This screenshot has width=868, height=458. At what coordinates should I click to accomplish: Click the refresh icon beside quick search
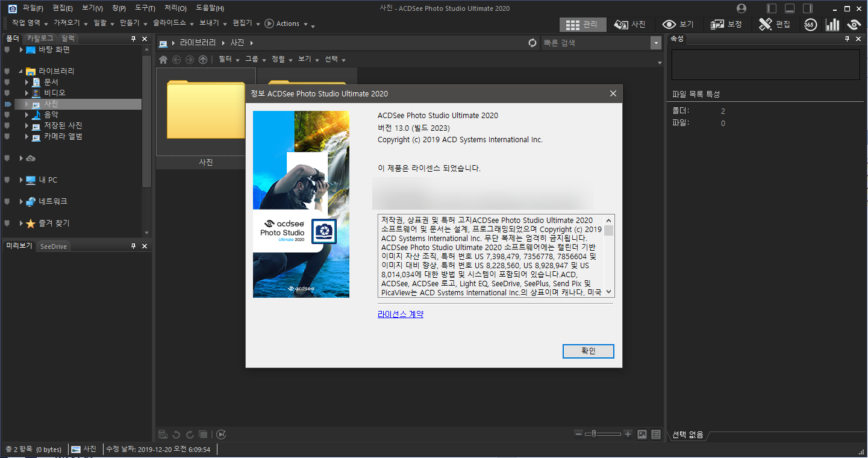click(532, 43)
